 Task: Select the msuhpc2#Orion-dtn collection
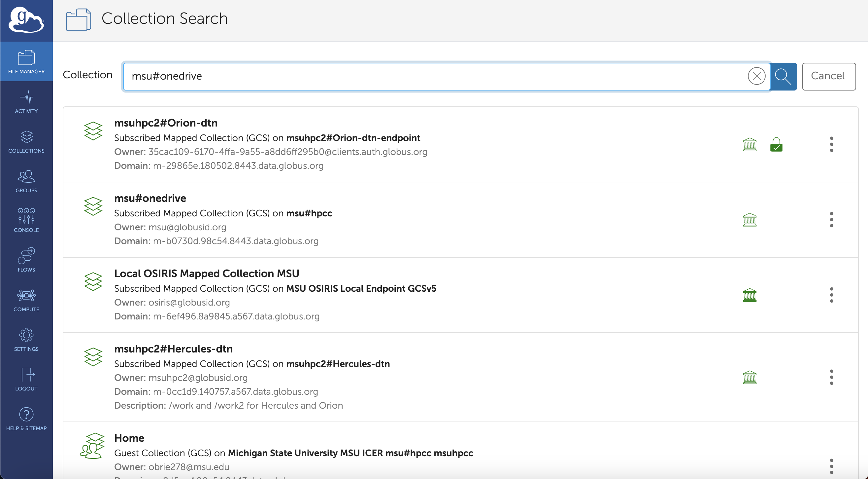click(x=460, y=144)
